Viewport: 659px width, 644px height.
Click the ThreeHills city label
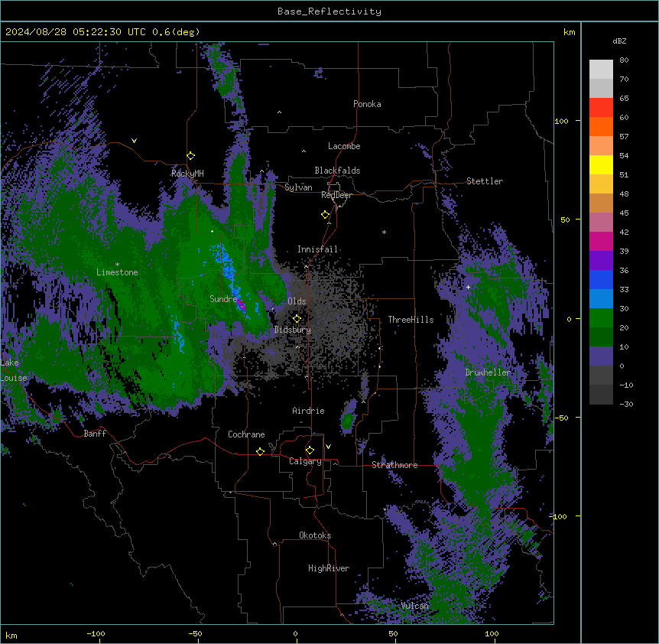tap(411, 320)
